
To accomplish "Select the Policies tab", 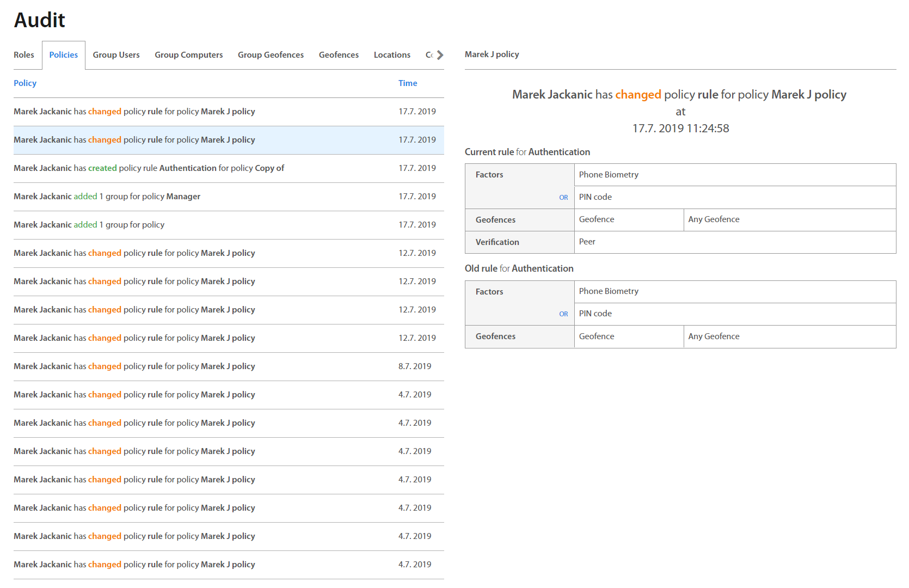I will [x=63, y=55].
